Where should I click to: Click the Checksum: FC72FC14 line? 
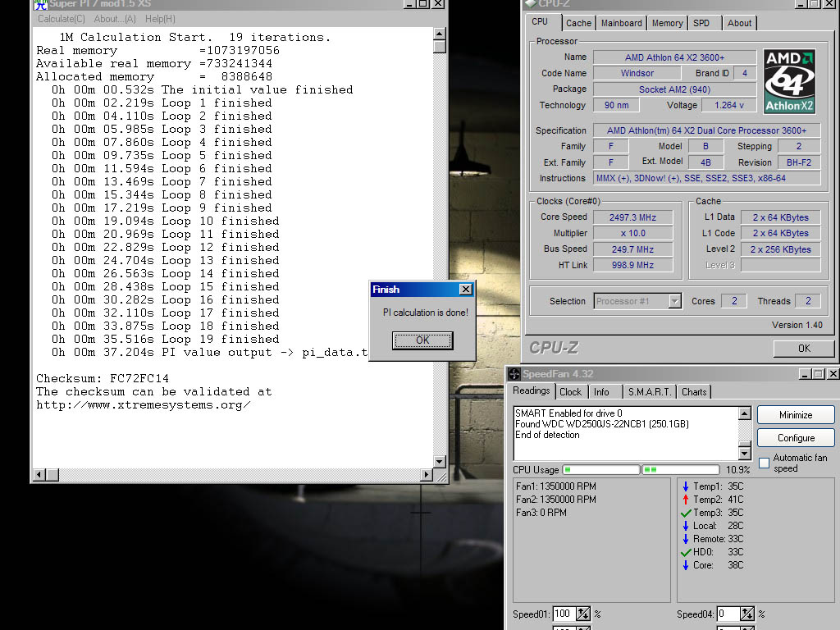click(103, 378)
